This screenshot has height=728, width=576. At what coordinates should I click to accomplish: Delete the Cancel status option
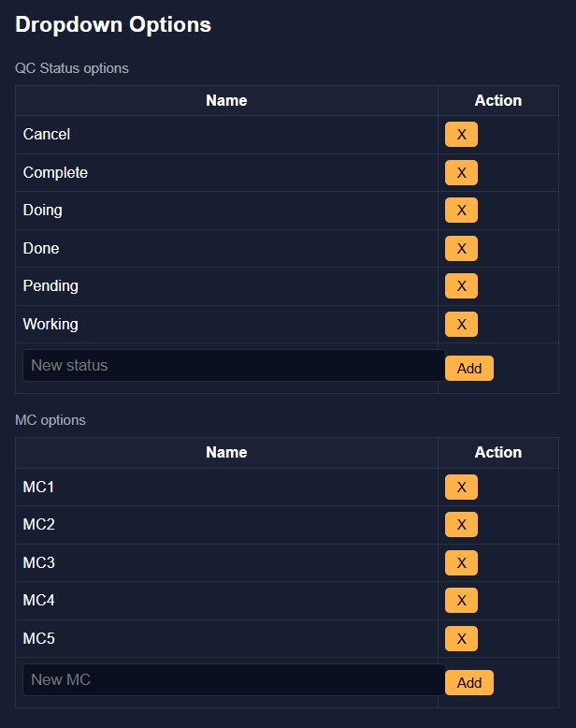point(461,135)
